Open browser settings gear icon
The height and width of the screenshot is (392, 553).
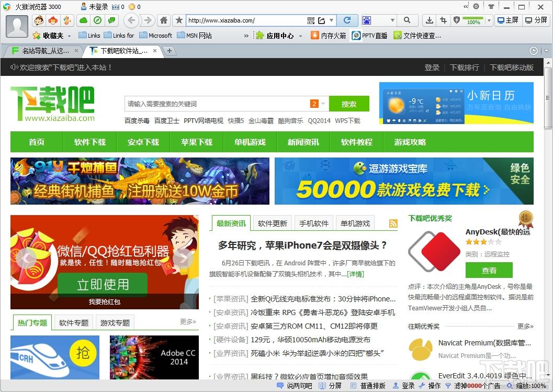coord(476,6)
